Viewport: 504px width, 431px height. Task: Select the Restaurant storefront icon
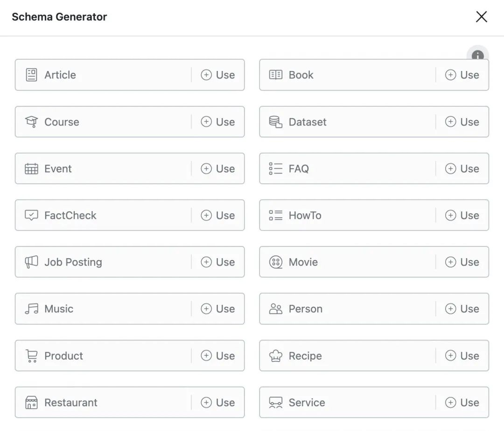pyautogui.click(x=31, y=403)
